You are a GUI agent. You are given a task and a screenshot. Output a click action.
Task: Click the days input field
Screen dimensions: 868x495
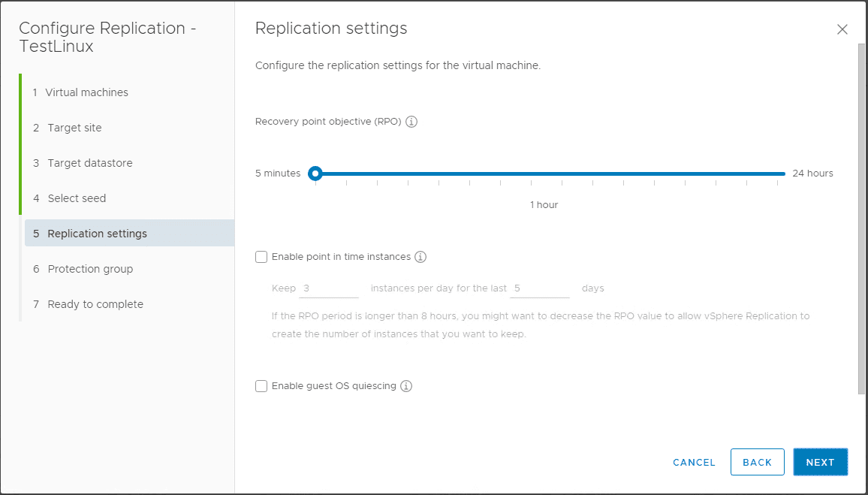(539, 288)
